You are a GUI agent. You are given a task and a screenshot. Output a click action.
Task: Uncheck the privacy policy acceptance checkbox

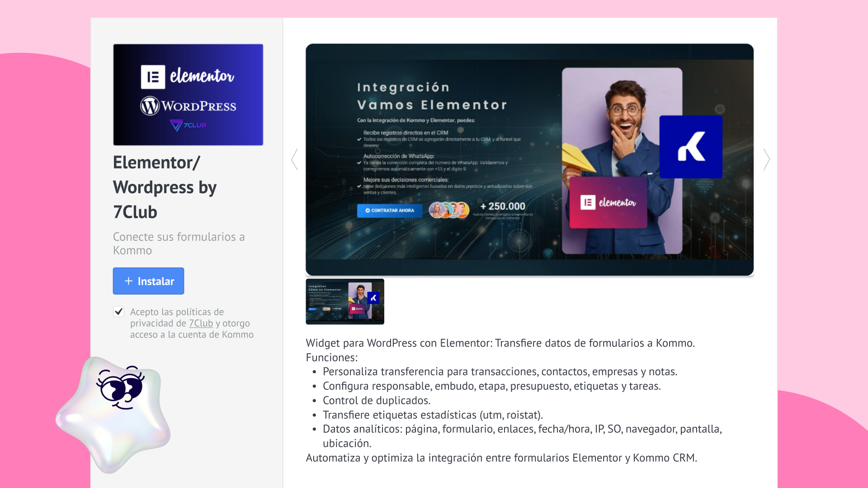tap(118, 312)
